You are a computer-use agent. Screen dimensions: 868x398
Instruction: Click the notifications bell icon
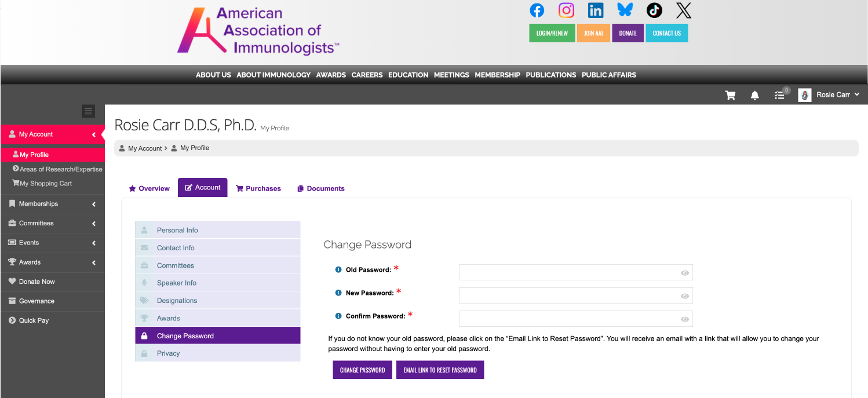point(754,95)
